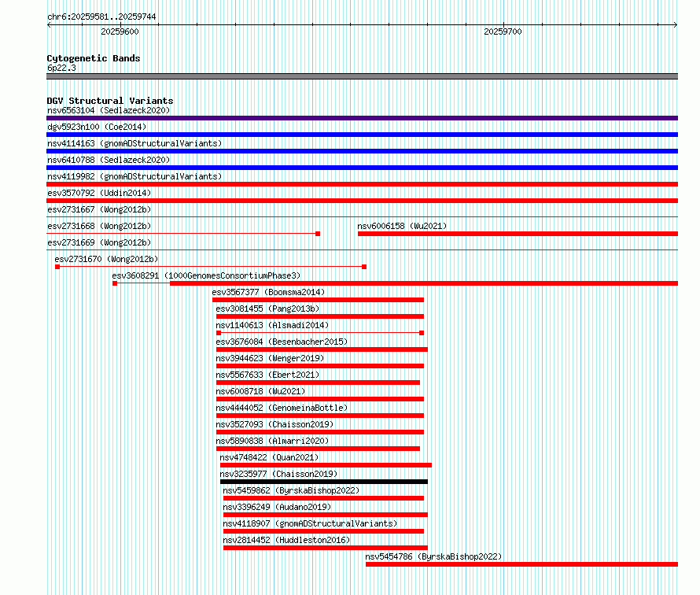Click the red nsv5454786 variant bar
700x595 pixels.
coord(522,564)
